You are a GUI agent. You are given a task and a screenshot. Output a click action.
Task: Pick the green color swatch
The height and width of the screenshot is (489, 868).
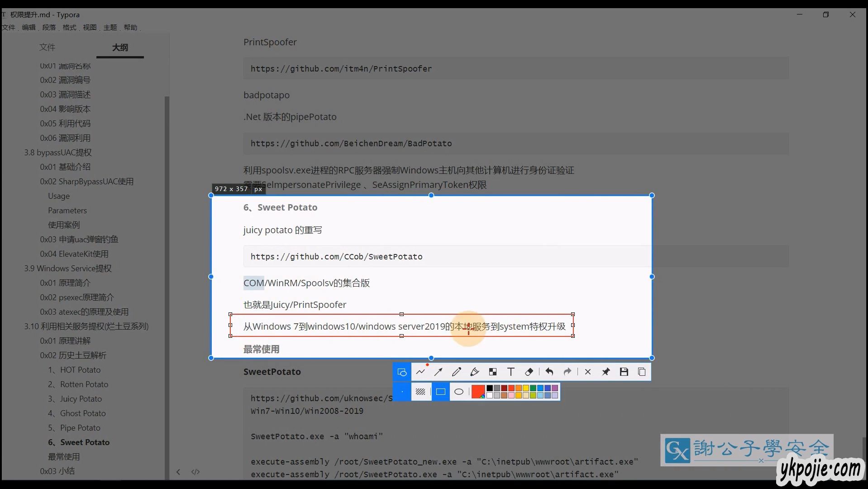coord(533,388)
